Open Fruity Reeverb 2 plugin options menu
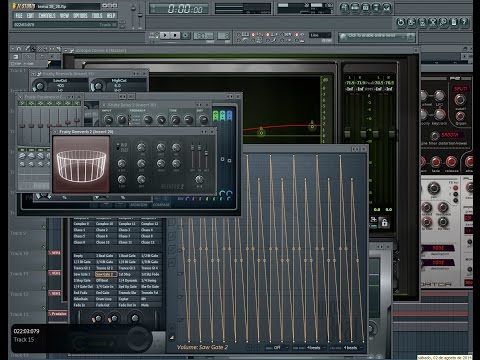The image size is (480, 360). [56, 132]
